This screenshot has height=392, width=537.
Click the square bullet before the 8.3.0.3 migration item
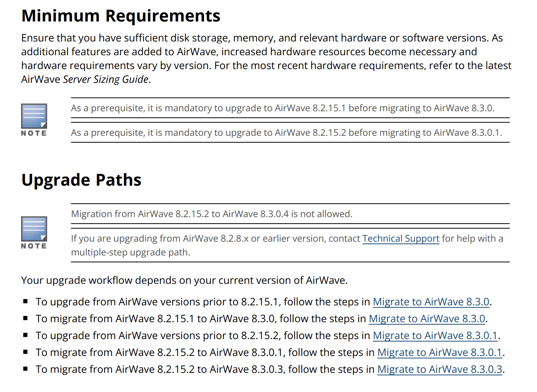pos(26,369)
